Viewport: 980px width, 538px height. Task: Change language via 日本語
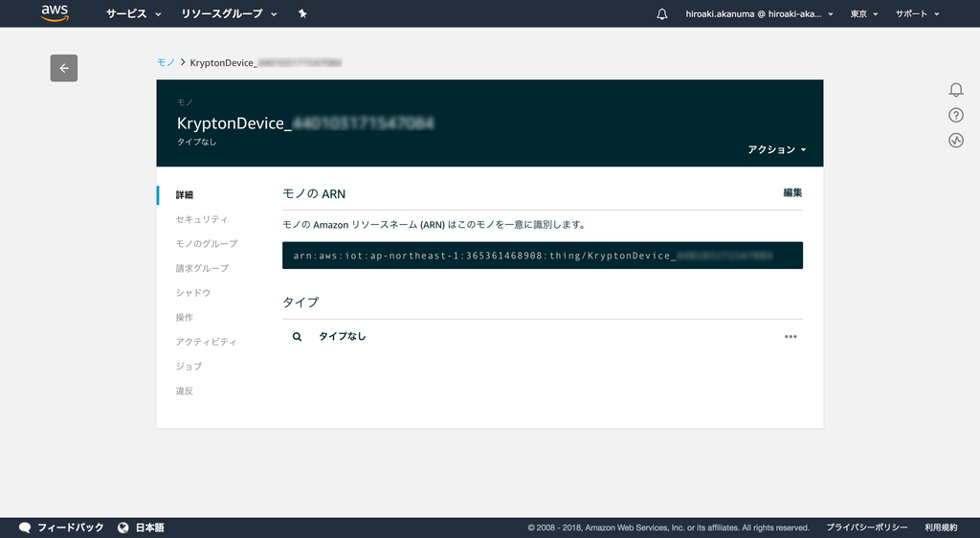150,527
